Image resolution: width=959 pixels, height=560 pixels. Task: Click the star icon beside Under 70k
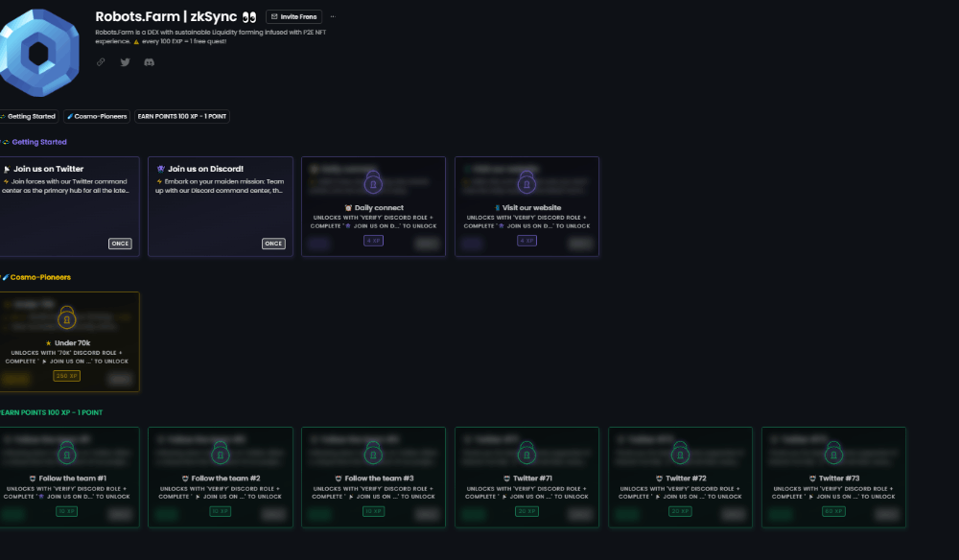coord(48,343)
